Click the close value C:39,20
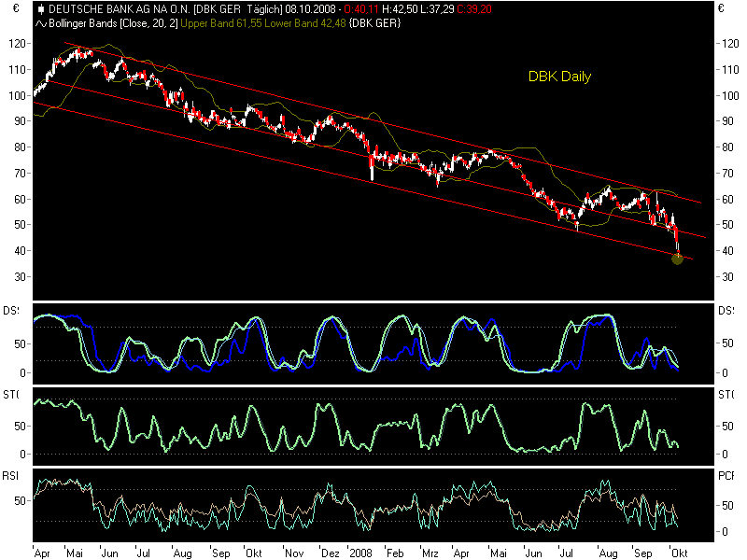The height and width of the screenshot is (560, 747). pyautogui.click(x=474, y=9)
